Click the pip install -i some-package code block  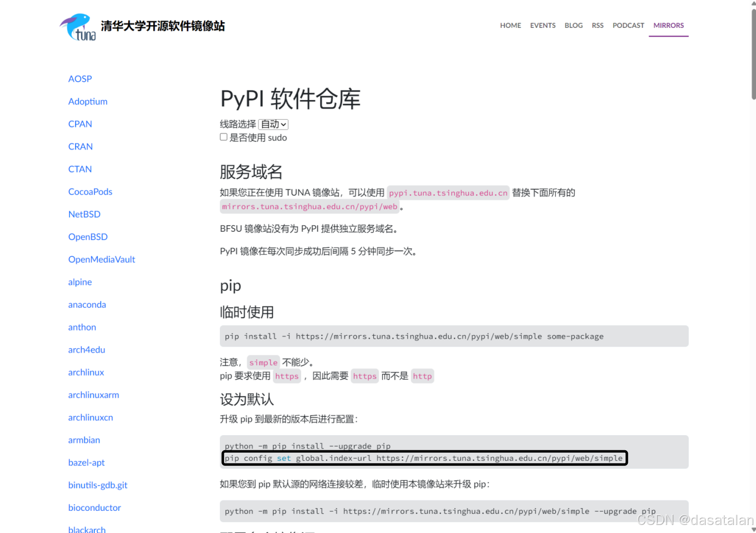pyautogui.click(x=454, y=336)
